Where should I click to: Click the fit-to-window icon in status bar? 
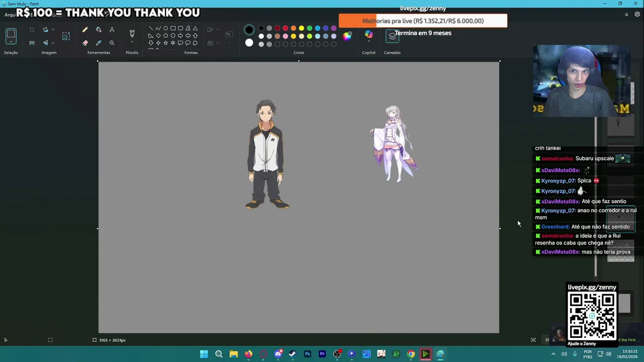point(533,340)
